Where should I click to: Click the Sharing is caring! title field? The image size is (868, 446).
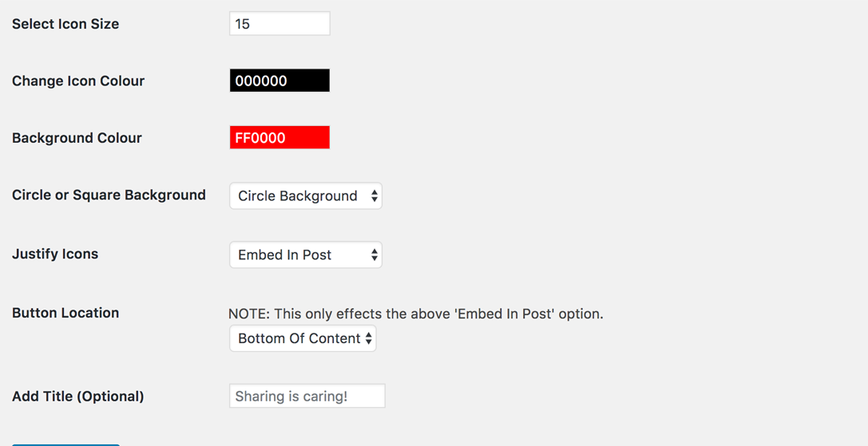tap(307, 397)
